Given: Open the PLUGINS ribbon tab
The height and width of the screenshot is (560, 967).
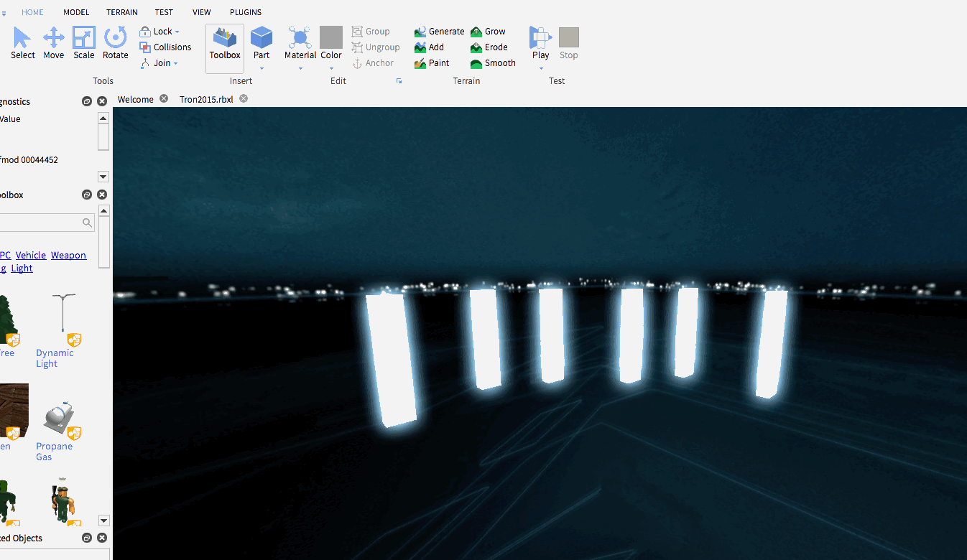Looking at the screenshot, I should pyautogui.click(x=246, y=12).
